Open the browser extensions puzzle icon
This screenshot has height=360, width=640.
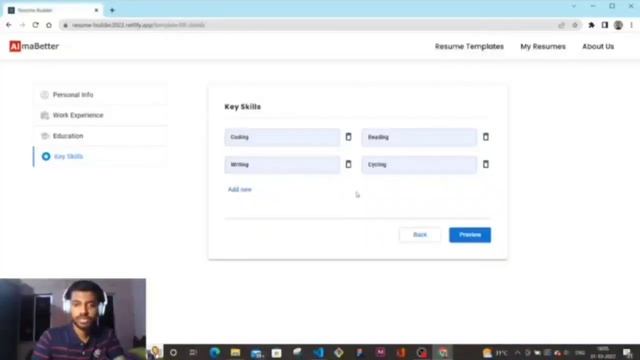tap(591, 25)
